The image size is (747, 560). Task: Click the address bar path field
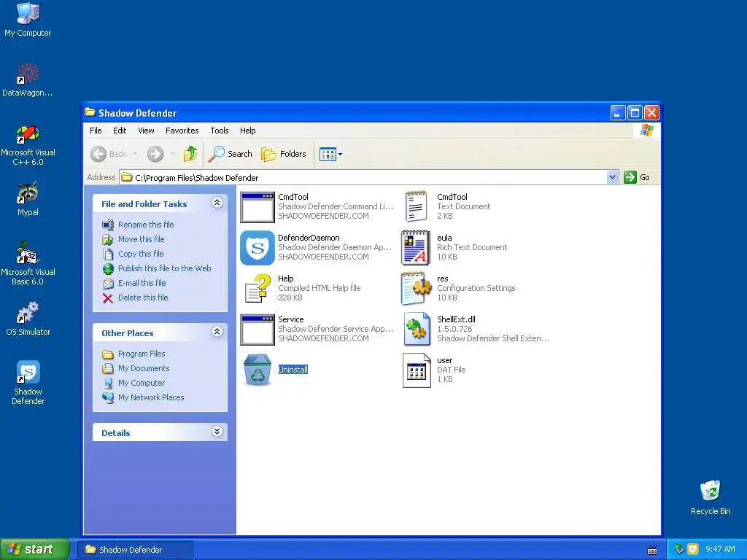point(363,178)
